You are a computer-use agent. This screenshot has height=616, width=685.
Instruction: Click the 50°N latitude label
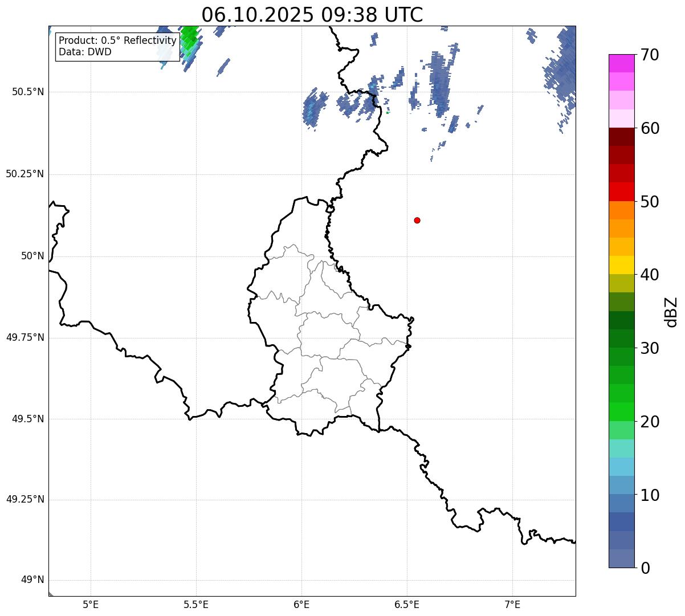[x=32, y=256]
